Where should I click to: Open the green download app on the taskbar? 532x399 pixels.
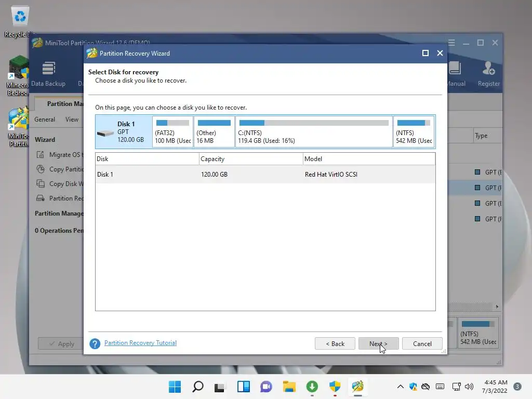point(312,387)
